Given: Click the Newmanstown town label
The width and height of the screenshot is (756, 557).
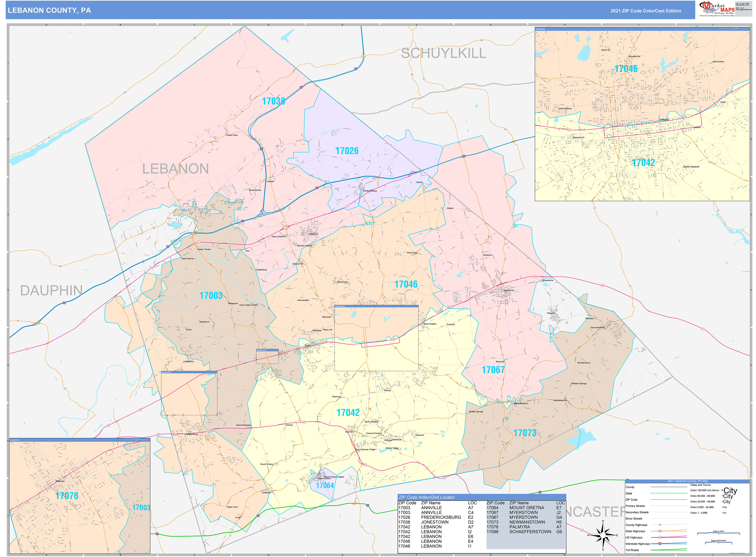Looking at the screenshot, I should click(597, 328).
